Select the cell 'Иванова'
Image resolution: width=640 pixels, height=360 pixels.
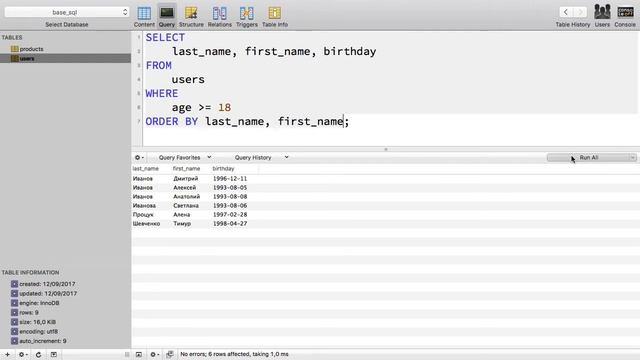[144, 206]
